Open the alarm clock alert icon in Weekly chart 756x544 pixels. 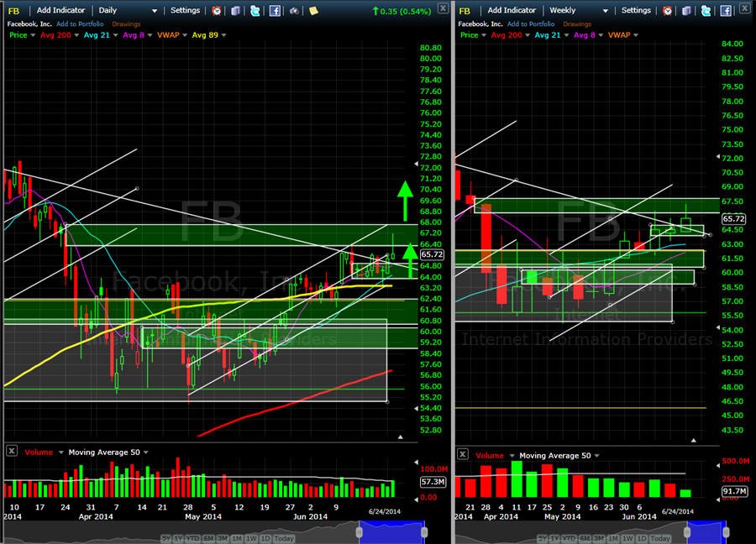point(667,11)
